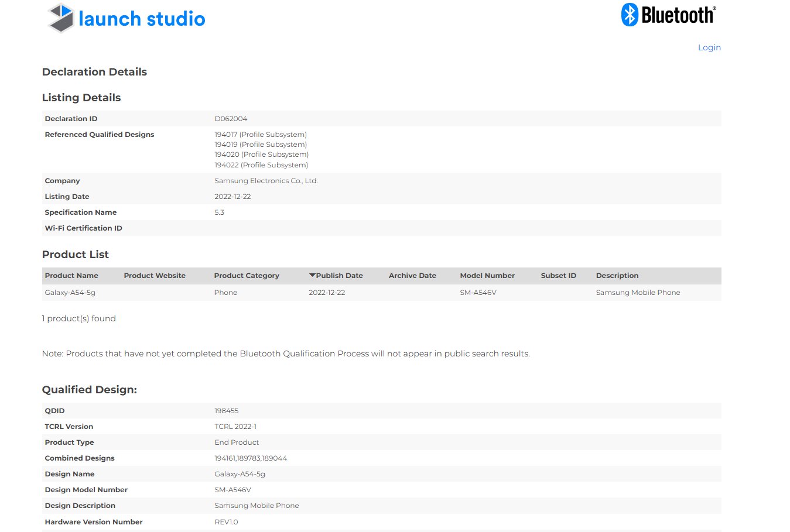The image size is (790, 532).
Task: Click the SM-A546V model number cell
Action: coord(478,293)
